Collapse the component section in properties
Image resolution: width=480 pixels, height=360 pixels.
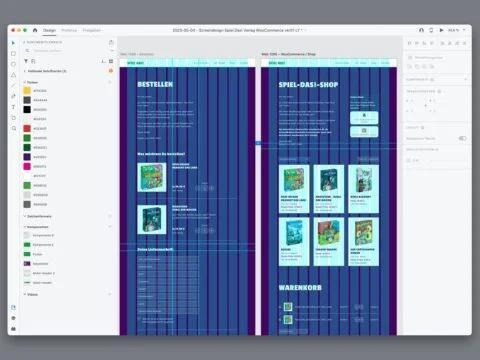click(x=466, y=79)
